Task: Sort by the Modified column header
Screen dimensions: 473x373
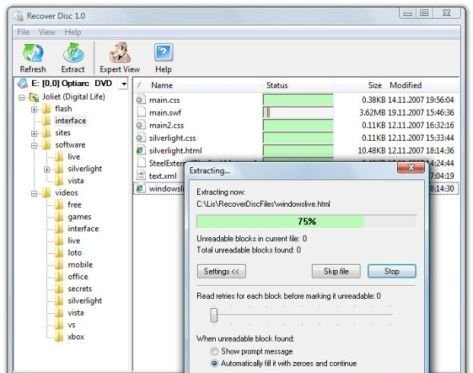Action: tap(406, 85)
